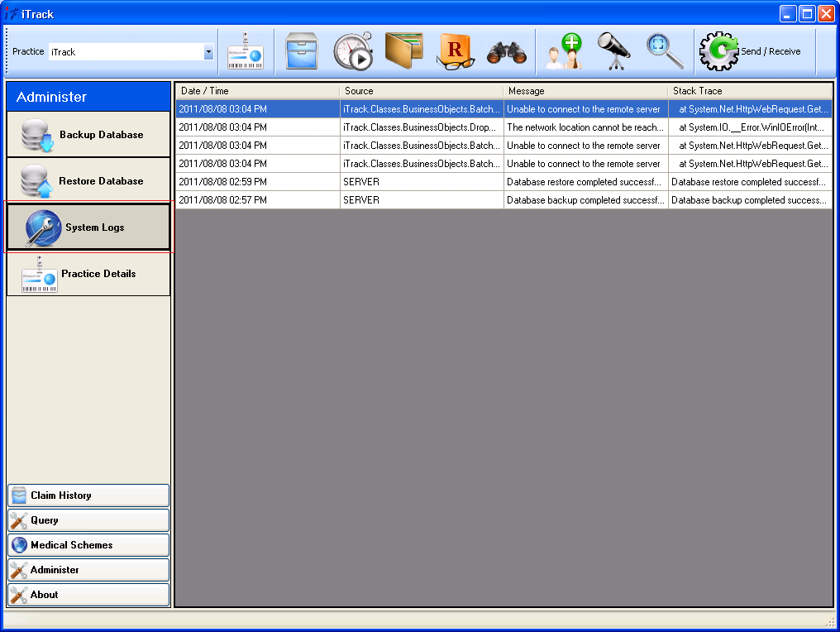Open the magnifier zoom tool
This screenshot has height=632, width=840.
pyautogui.click(x=661, y=50)
